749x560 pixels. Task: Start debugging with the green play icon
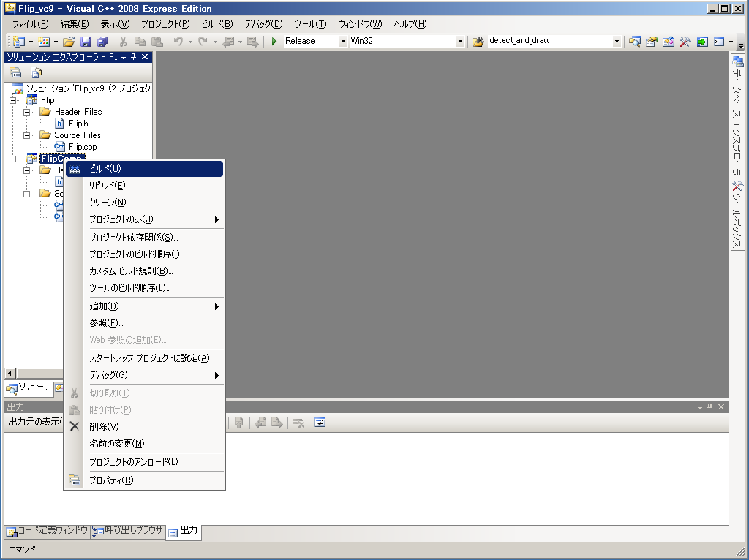click(274, 42)
